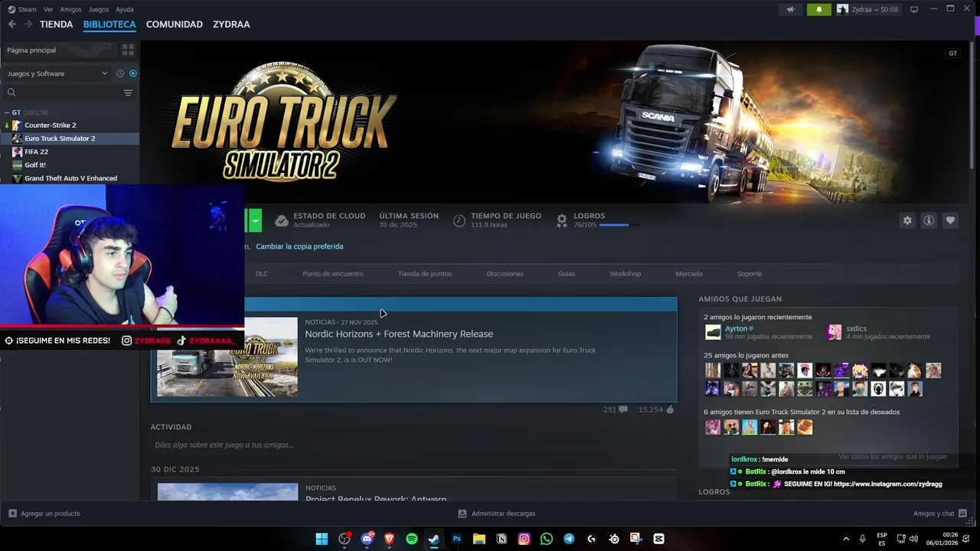Go forward with the right arrow

click(x=28, y=24)
